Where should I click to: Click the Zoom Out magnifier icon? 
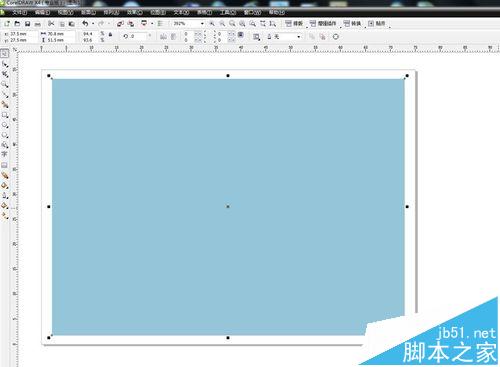[222, 24]
